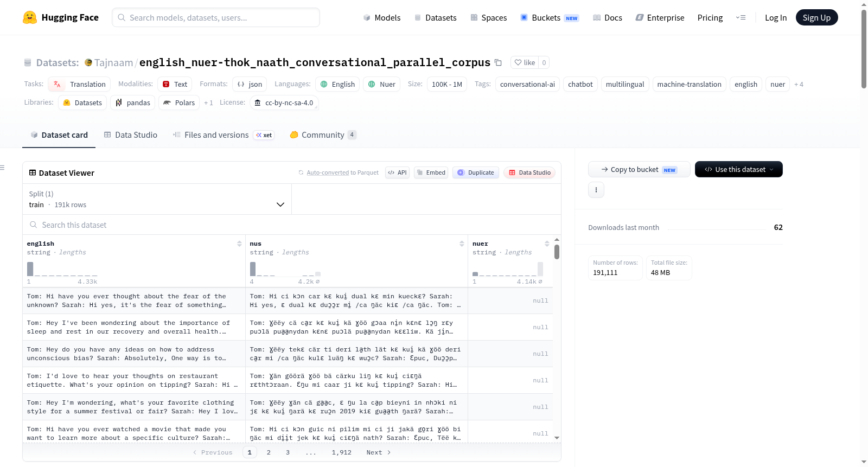Click the Sign Up button

coord(816,17)
